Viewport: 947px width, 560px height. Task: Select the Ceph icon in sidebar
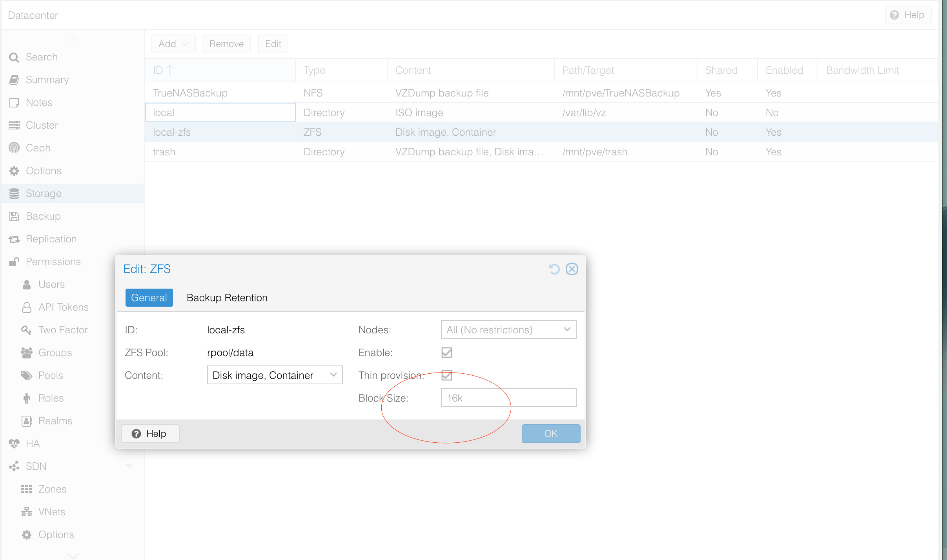pos(14,148)
